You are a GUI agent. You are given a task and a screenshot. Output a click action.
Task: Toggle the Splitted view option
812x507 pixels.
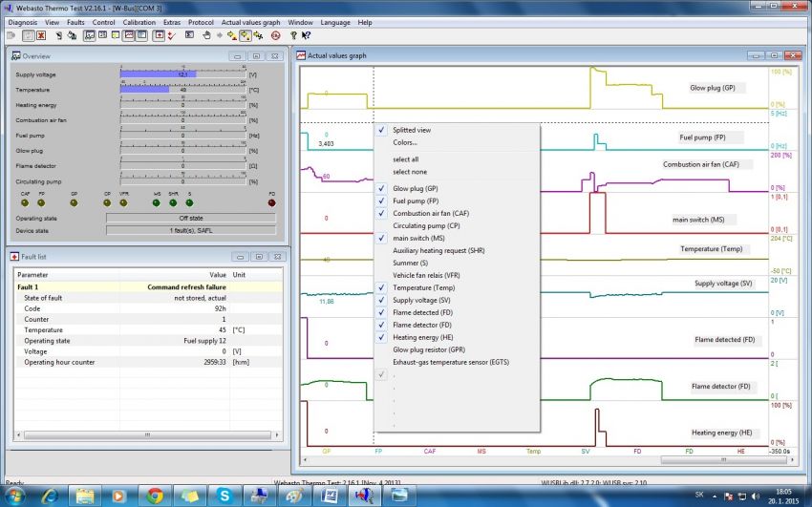412,130
